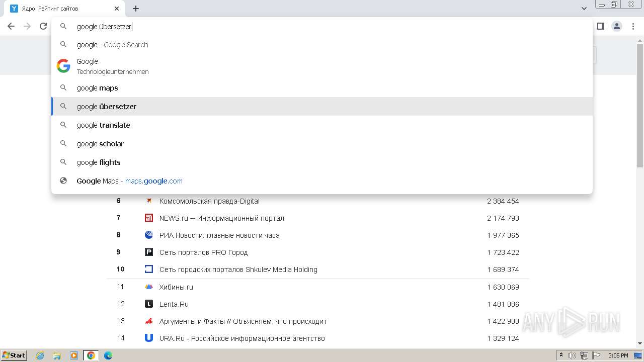Viewport: 644px width, 362px height.
Task: Go back using the browser back arrow
Action: (11, 26)
